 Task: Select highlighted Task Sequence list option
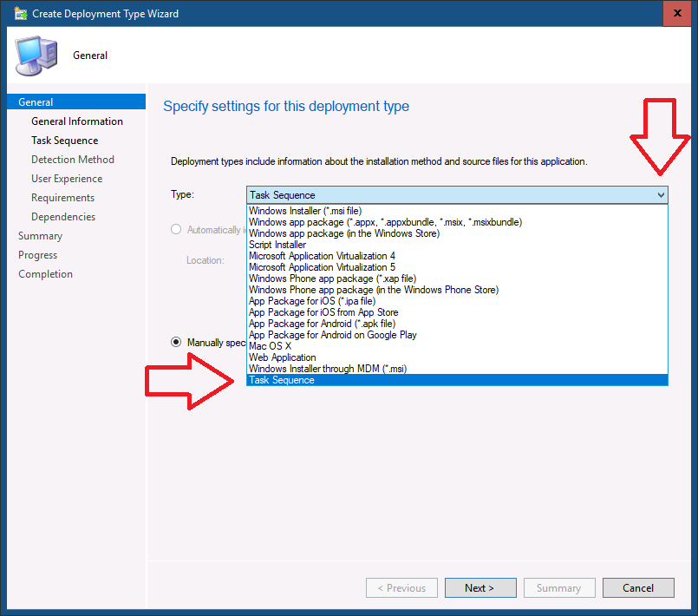pos(457,380)
